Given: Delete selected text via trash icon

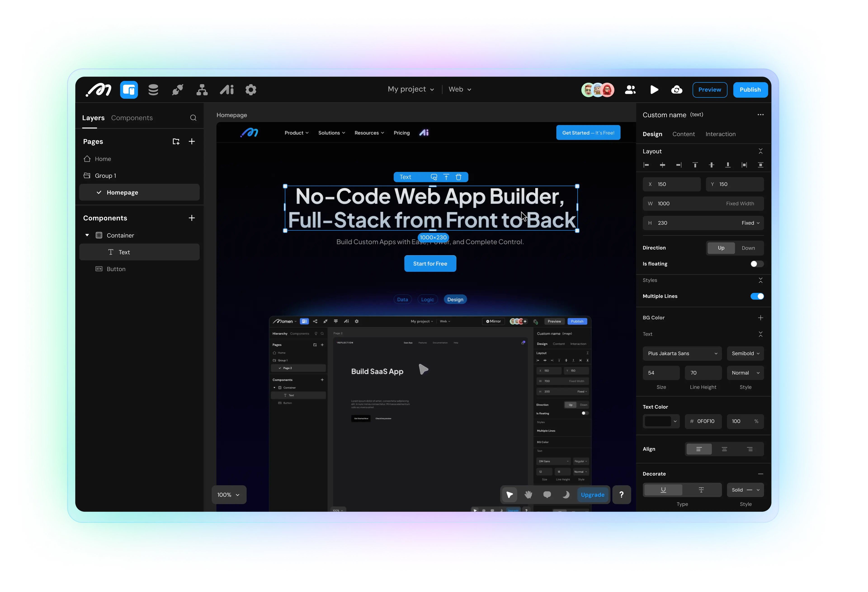Looking at the screenshot, I should pyautogui.click(x=459, y=177).
